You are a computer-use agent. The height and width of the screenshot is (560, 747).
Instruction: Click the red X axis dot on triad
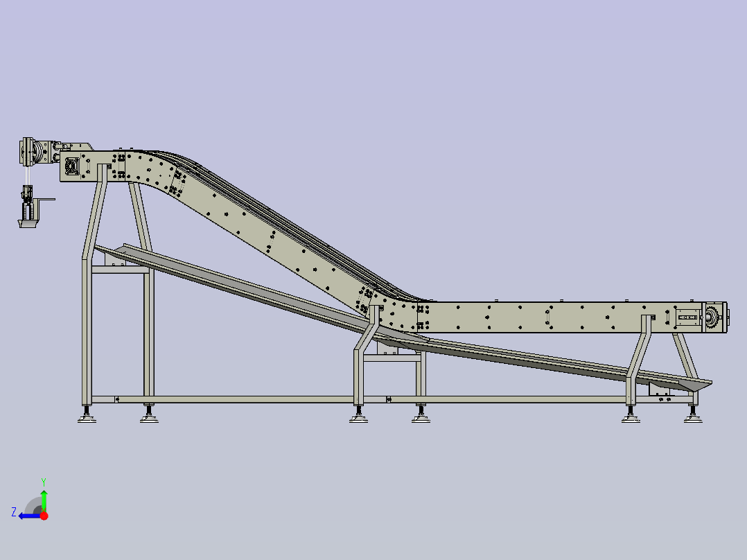pos(44,516)
